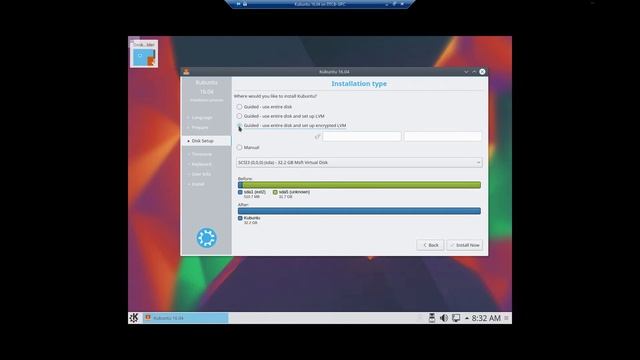Open the Install Kubuntu desktop shortcut

click(x=144, y=54)
